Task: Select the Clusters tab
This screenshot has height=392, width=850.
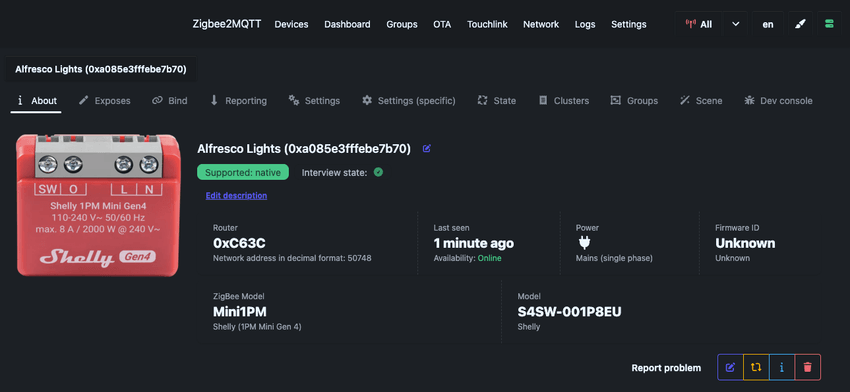Action: click(x=564, y=101)
